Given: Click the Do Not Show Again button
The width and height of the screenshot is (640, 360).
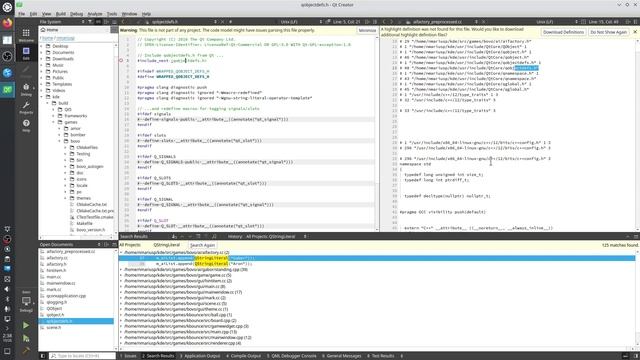Looking at the screenshot, I should point(608,32).
